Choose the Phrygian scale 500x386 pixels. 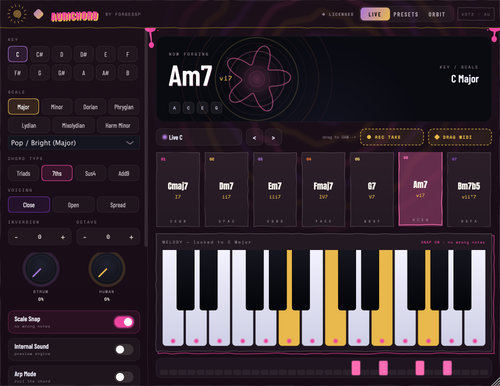pyautogui.click(x=124, y=107)
